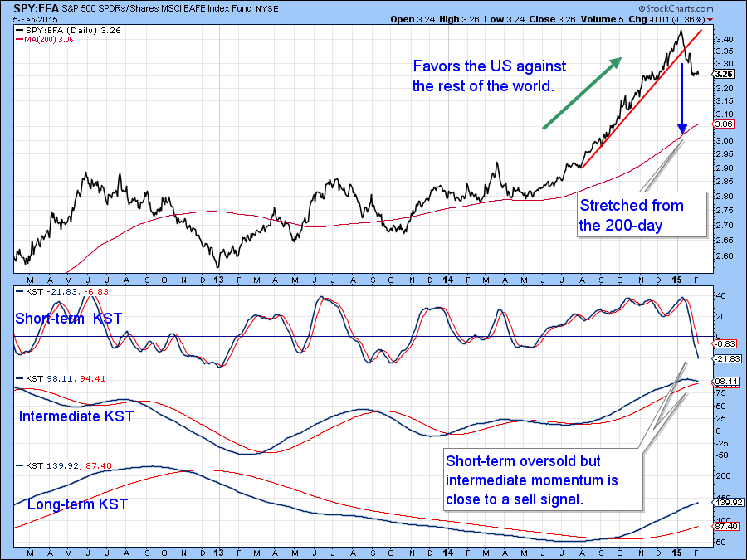Click the KST -21.83, -6.83 legend
Image resolution: width=747 pixels, height=560 pixels.
point(62,291)
